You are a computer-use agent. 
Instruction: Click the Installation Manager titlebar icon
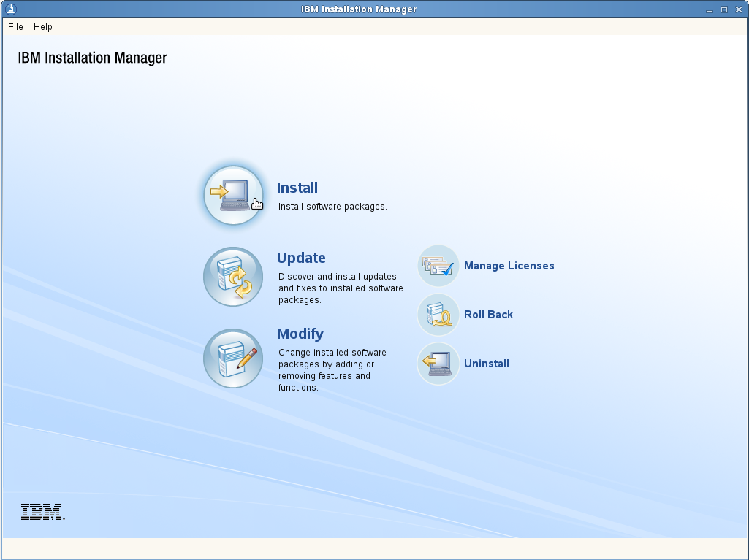[x=11, y=9]
